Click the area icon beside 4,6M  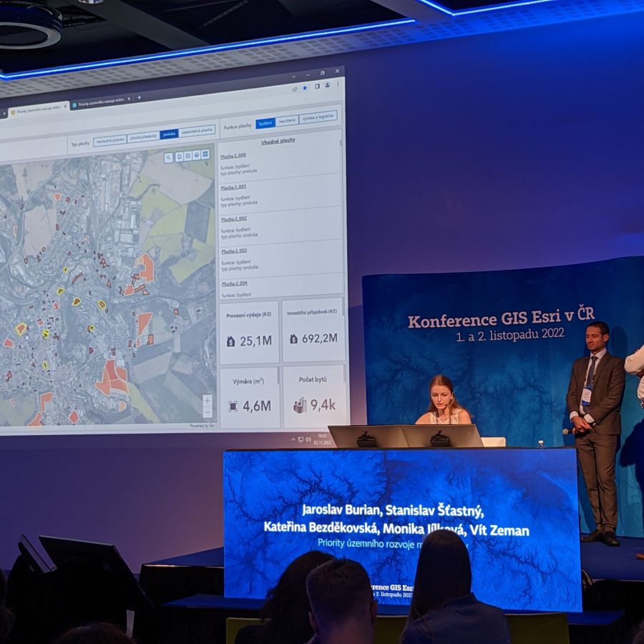pos(233,406)
